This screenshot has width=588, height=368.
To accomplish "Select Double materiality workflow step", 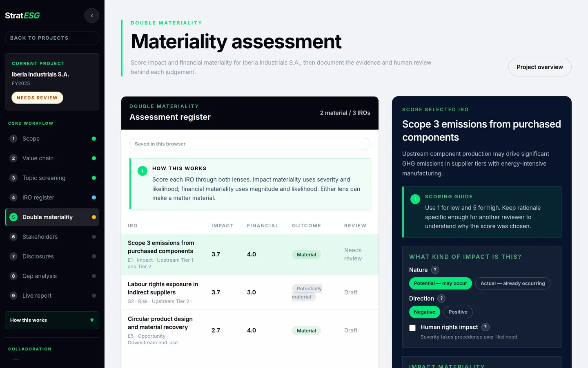I will [x=52, y=217].
